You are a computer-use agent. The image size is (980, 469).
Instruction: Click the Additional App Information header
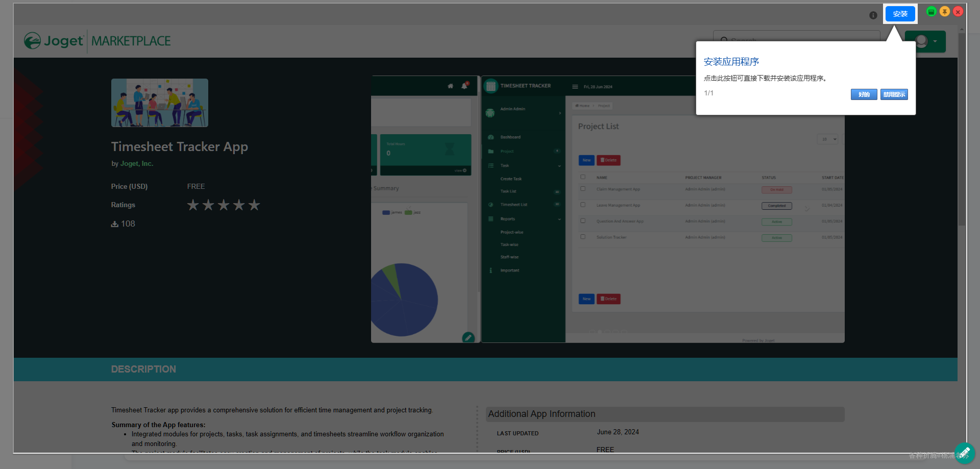(x=665, y=414)
